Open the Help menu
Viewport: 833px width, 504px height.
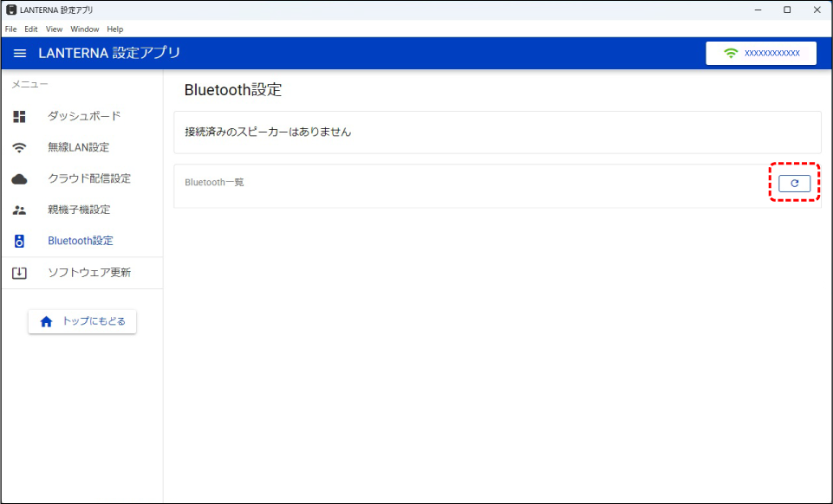(115, 29)
